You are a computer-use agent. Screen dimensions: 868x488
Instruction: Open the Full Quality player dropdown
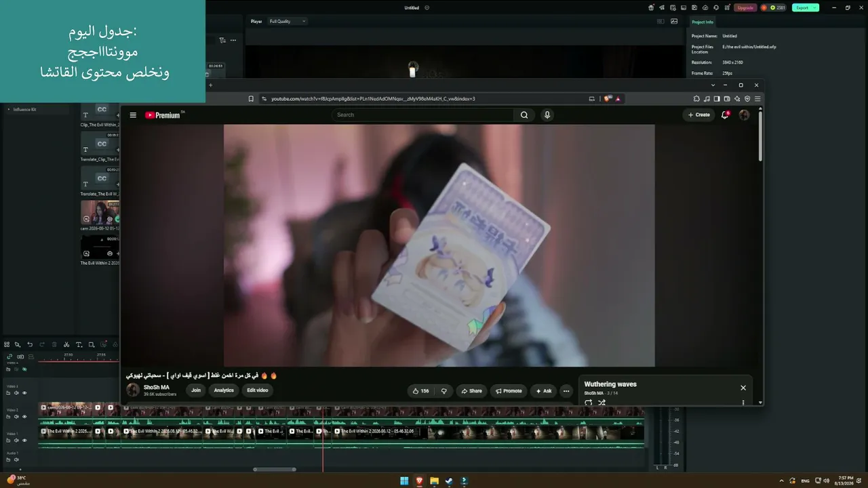[288, 21]
